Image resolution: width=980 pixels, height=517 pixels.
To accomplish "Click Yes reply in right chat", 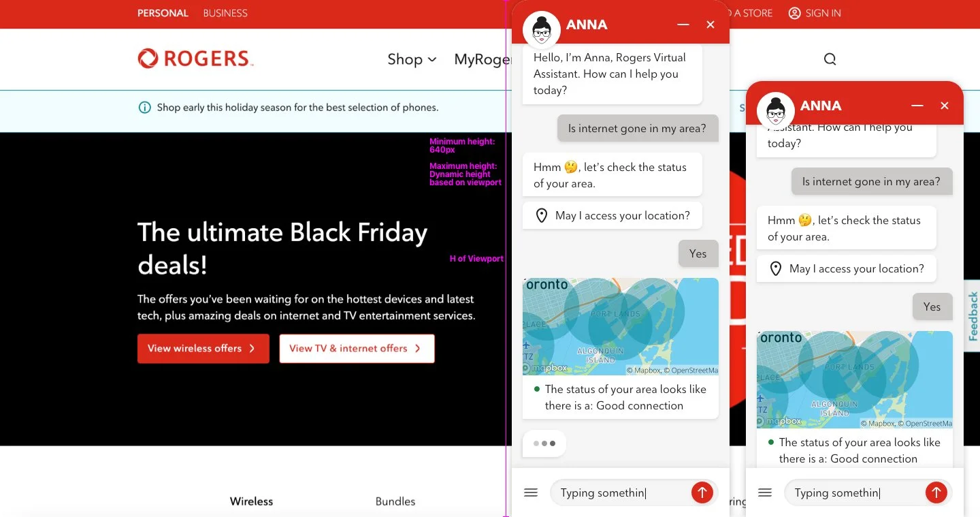I will point(932,307).
